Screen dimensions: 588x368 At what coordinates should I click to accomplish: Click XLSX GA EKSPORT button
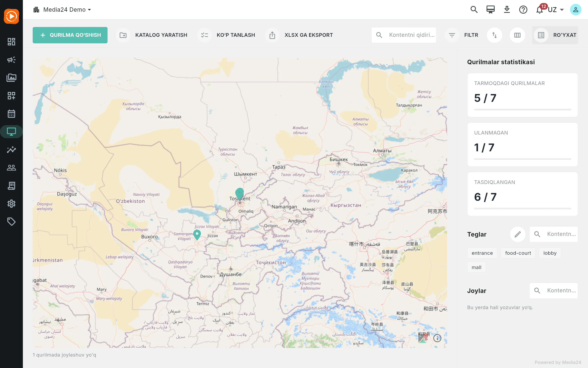(x=299, y=35)
